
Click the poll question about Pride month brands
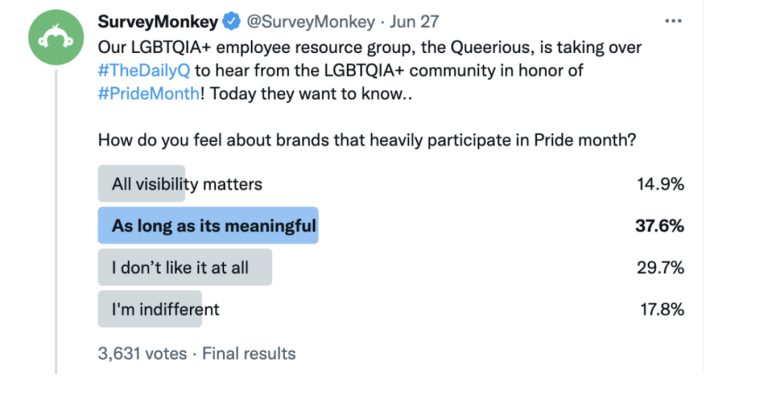coord(367,140)
